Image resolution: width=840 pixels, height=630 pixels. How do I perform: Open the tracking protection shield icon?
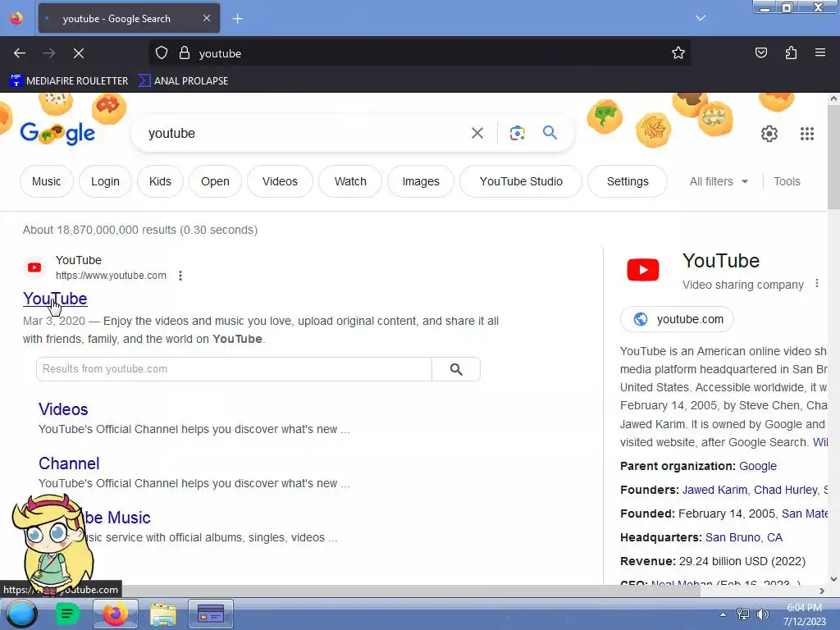[162, 53]
